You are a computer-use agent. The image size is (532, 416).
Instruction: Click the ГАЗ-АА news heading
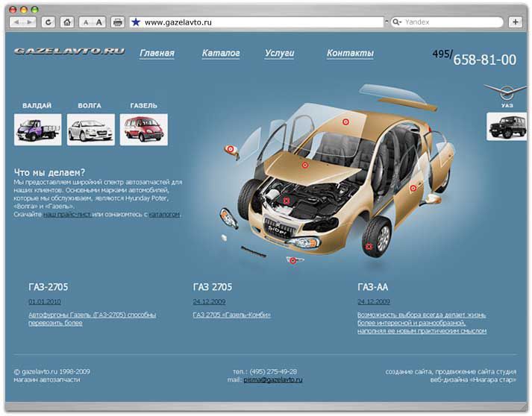point(372,287)
